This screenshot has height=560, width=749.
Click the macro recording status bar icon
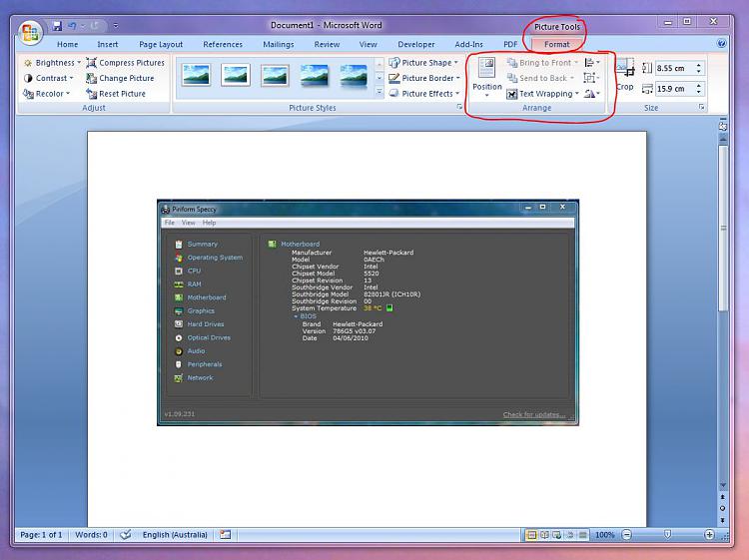[x=225, y=535]
